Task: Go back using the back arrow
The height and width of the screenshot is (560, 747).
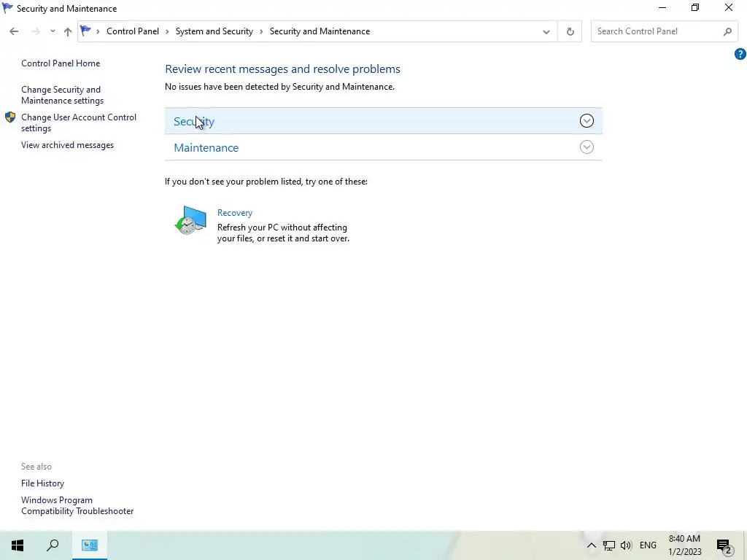Action: coord(14,31)
